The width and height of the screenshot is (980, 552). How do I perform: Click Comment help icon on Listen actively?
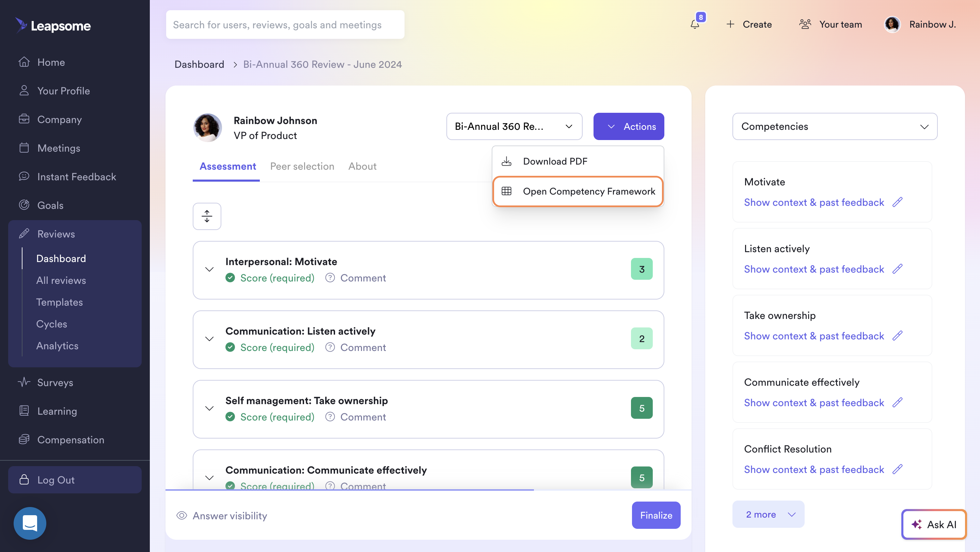[x=330, y=347]
